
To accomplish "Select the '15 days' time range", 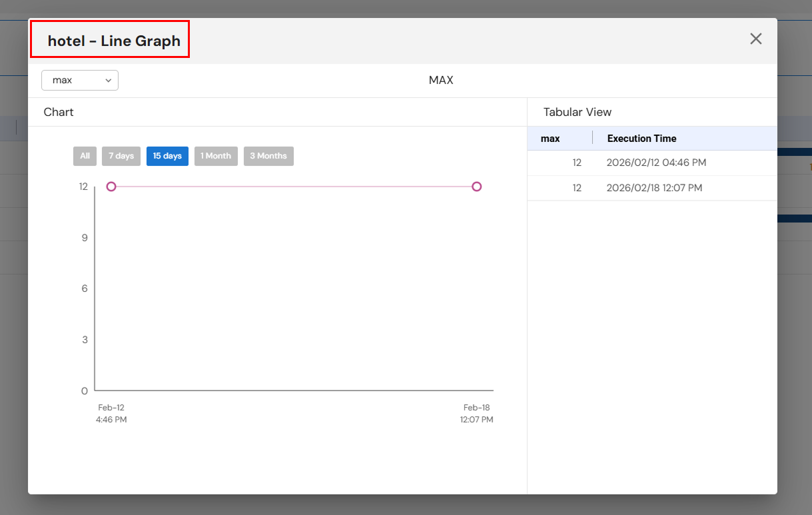I will 167,156.
